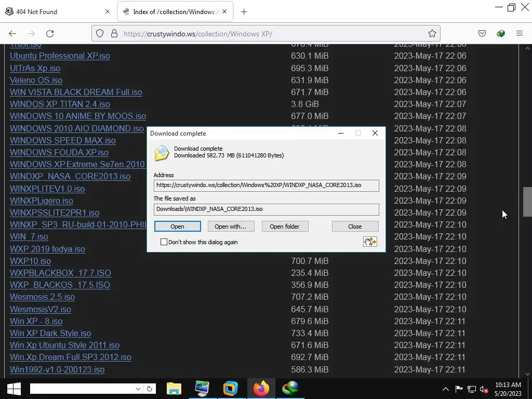Image resolution: width=532 pixels, height=399 pixels.
Task: Close the Index of /collection tab
Action: click(x=224, y=11)
